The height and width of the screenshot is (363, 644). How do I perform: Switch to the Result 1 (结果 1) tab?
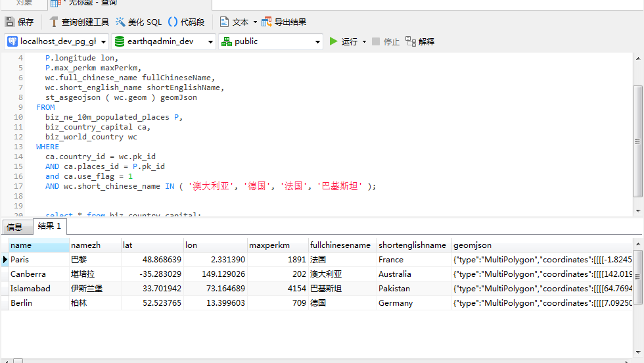coord(49,226)
